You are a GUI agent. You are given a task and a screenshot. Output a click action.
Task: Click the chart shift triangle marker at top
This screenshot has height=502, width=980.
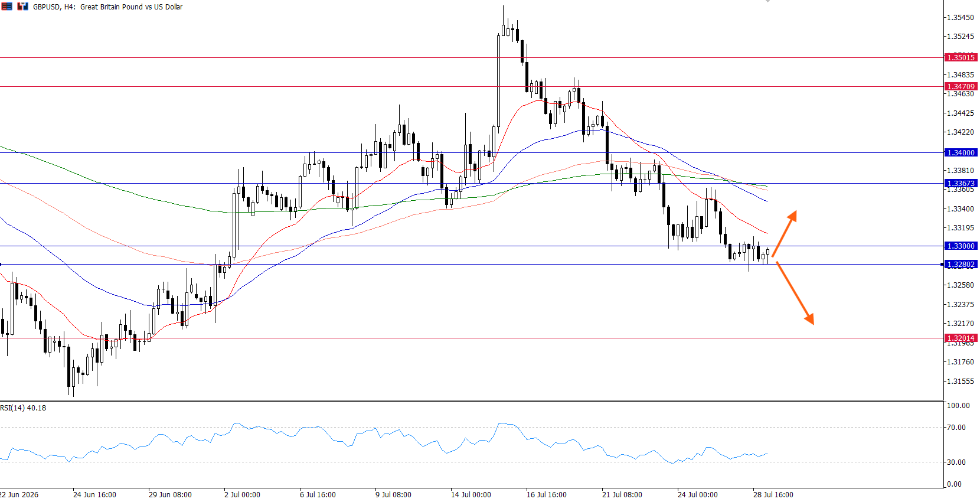pyautogui.click(x=767, y=1)
